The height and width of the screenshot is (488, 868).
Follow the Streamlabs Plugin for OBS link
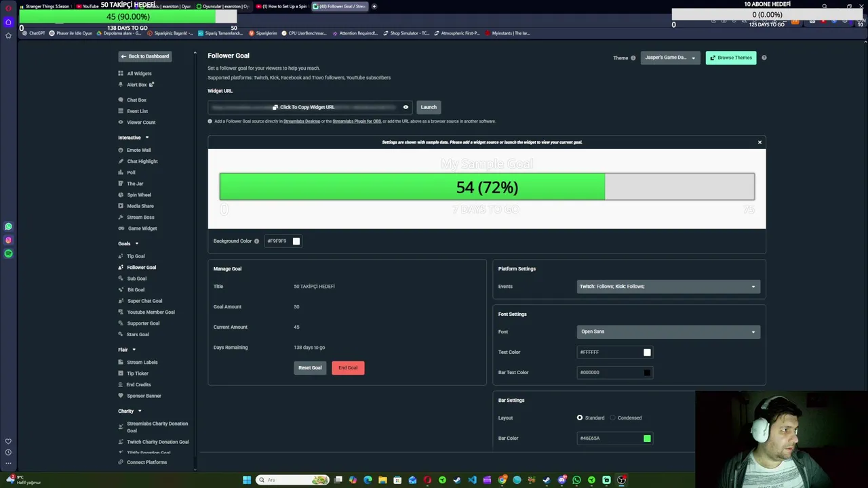pos(357,121)
